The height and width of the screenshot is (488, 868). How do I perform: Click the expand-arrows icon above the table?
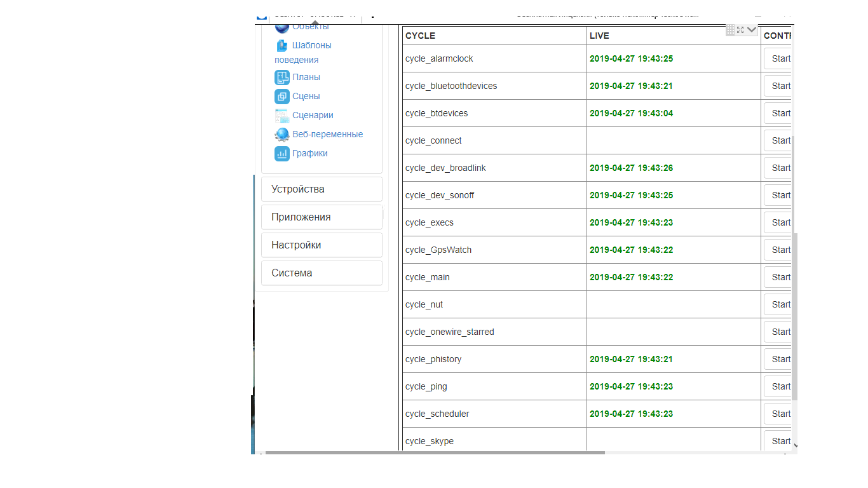pos(740,30)
